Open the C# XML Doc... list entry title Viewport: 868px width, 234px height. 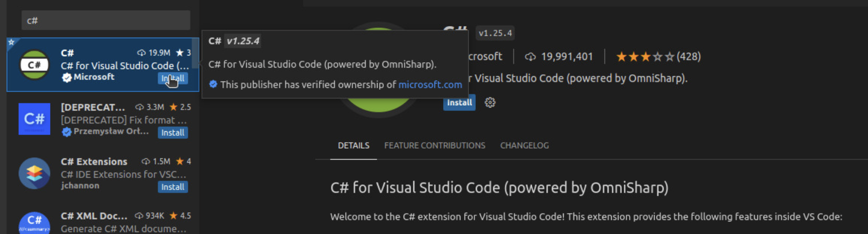94,216
